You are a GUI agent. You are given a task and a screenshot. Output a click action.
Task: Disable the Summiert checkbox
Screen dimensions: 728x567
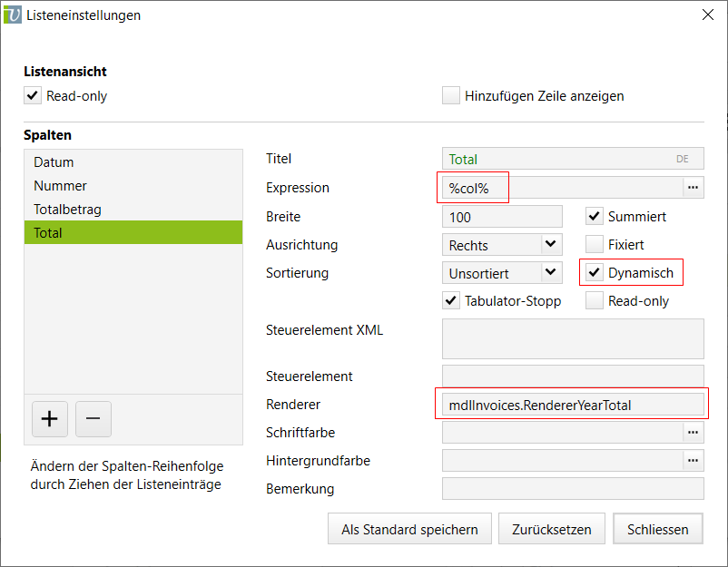pyautogui.click(x=595, y=216)
